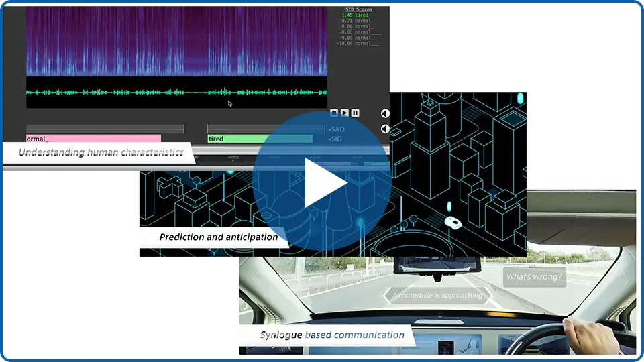Click the SAD track bar above the 'tired' segment
644x362 pixels.
pyautogui.click(x=266, y=129)
